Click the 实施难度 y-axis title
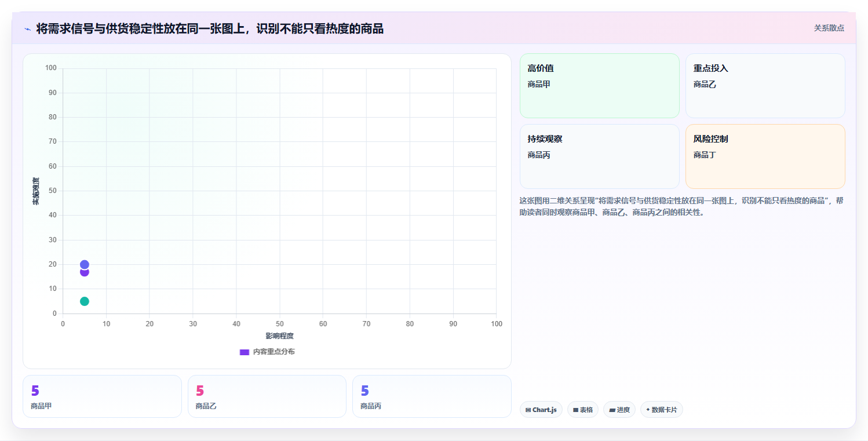This screenshot has height=441, width=868. coord(36,191)
